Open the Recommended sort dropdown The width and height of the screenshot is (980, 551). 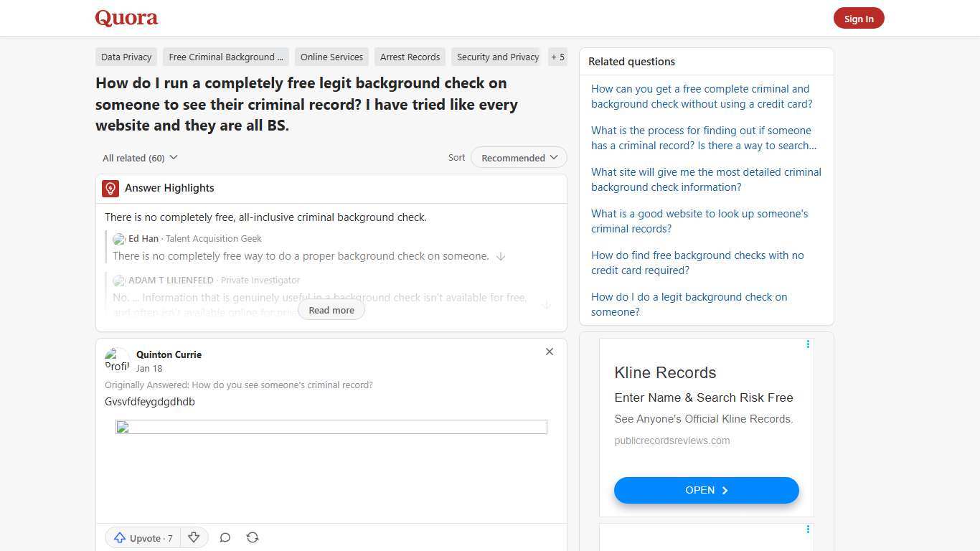[518, 157]
